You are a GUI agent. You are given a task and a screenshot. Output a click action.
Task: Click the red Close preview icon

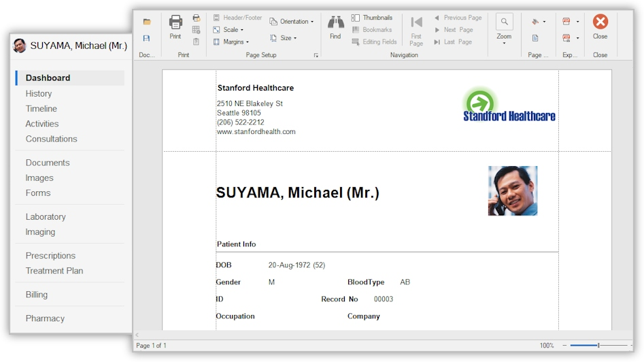tap(600, 22)
